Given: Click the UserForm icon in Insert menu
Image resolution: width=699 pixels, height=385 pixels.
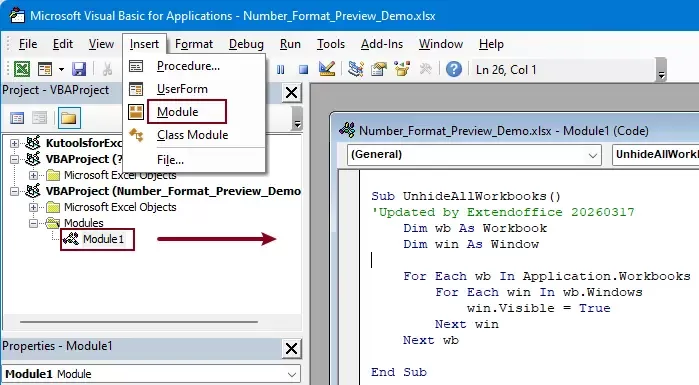Looking at the screenshot, I should [136, 89].
